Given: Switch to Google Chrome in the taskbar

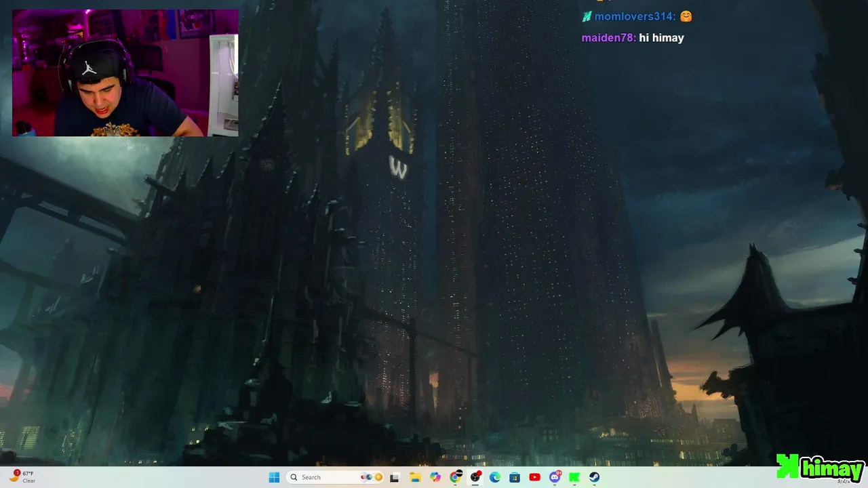Looking at the screenshot, I should point(456,477).
